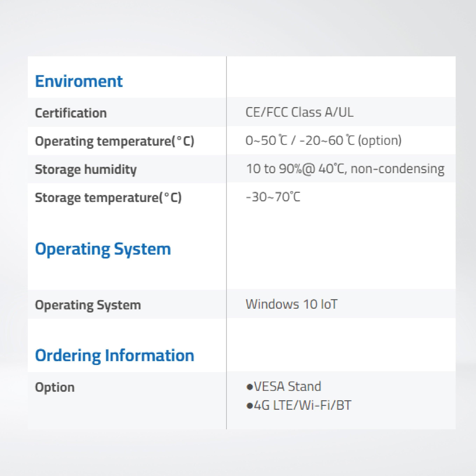Click the 'Windows 10 IoT' value

coord(292,304)
